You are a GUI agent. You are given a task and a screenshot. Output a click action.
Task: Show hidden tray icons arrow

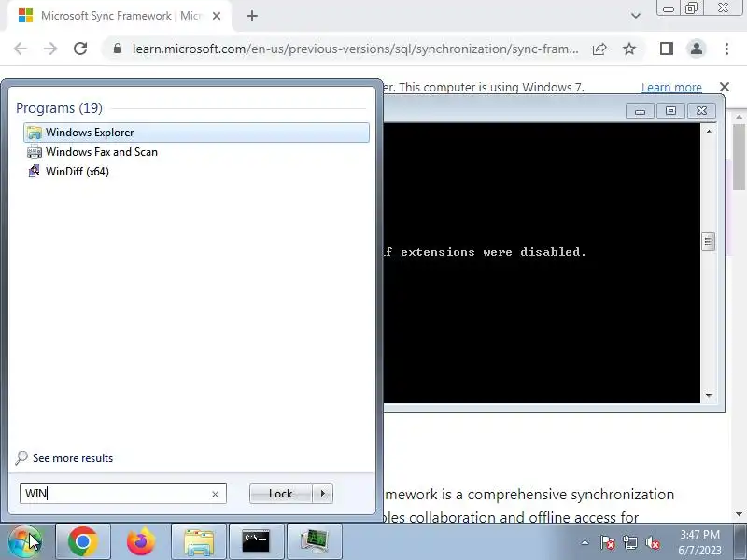click(x=585, y=542)
